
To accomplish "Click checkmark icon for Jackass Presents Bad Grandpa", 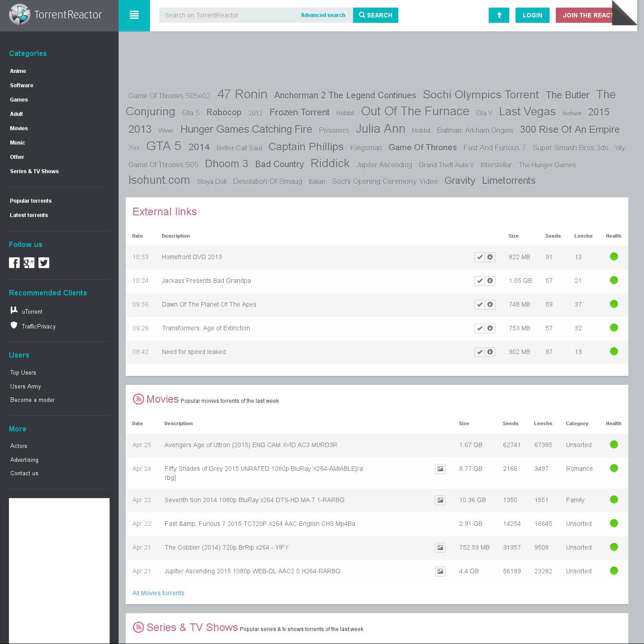I will point(480,281).
